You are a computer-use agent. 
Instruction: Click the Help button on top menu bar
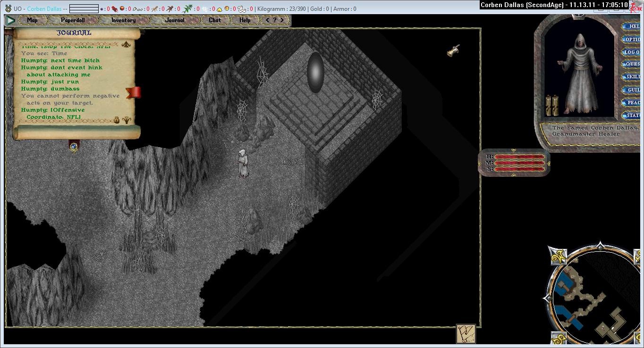pos(245,20)
